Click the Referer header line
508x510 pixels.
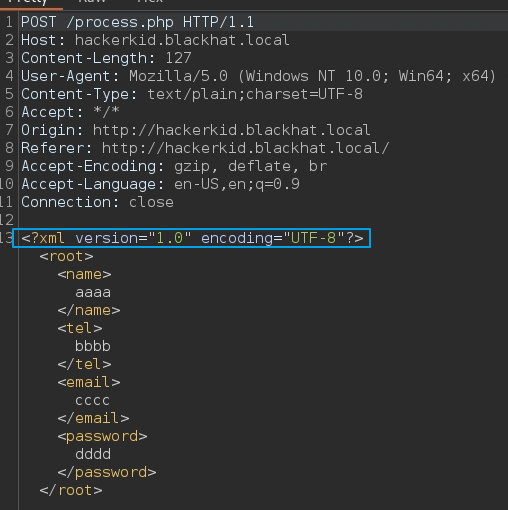tap(205, 148)
